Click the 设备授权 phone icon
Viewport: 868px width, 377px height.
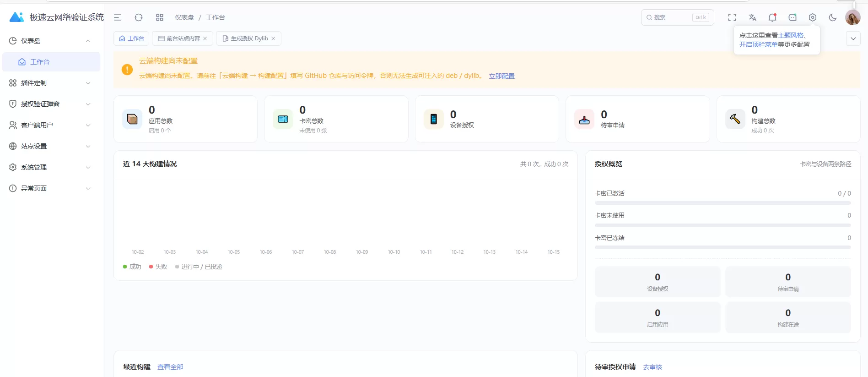click(x=434, y=119)
